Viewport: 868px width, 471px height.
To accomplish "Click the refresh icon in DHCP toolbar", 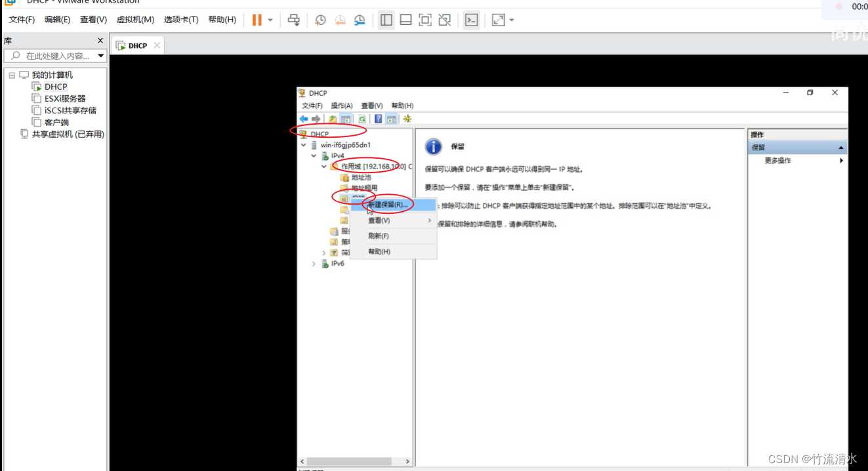I will tap(362, 119).
